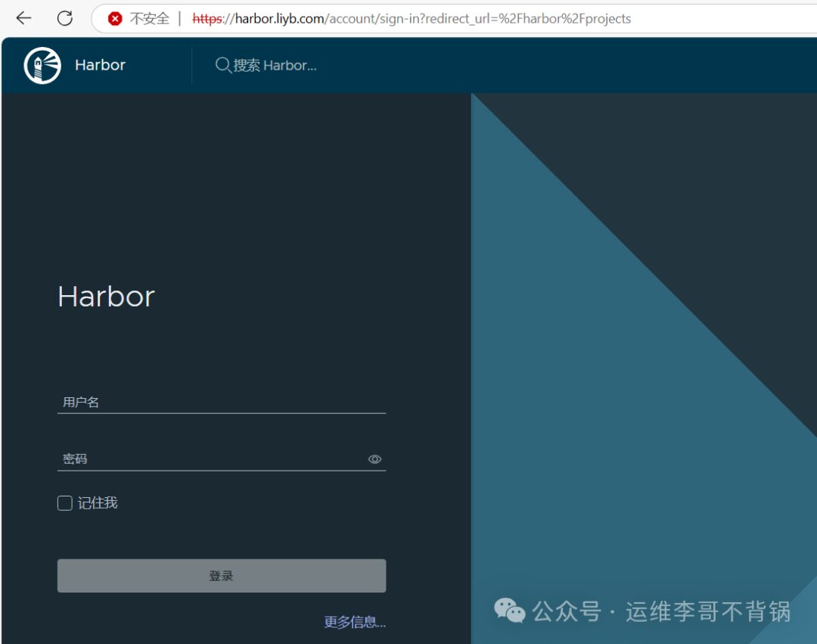Focus the 搜索 Harbor search field
This screenshot has width=817, height=644.
[275, 65]
